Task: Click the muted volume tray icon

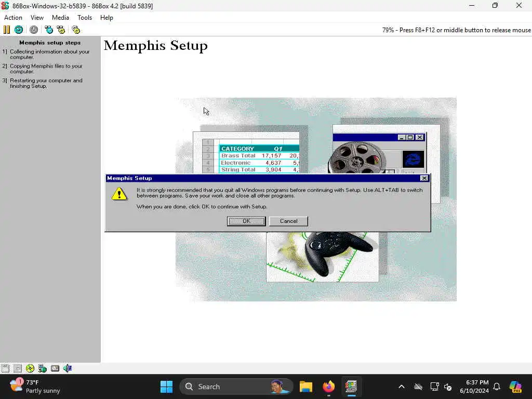Action: [x=448, y=387]
